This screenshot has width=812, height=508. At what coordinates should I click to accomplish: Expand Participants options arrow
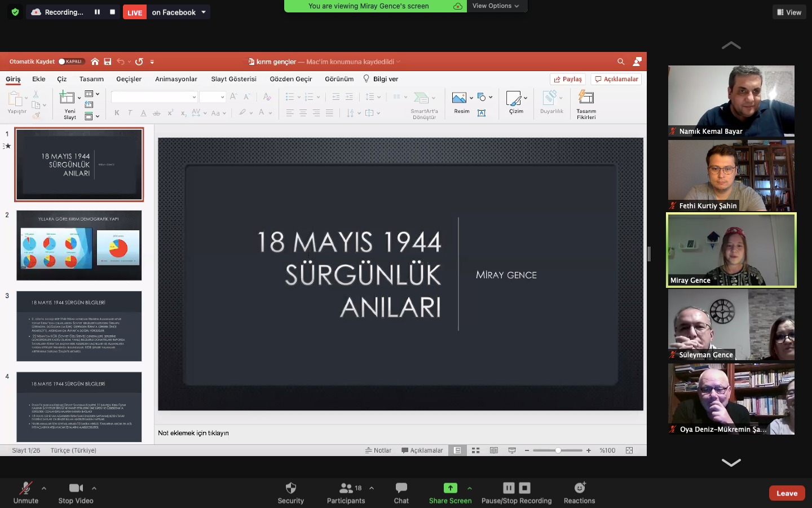(372, 488)
